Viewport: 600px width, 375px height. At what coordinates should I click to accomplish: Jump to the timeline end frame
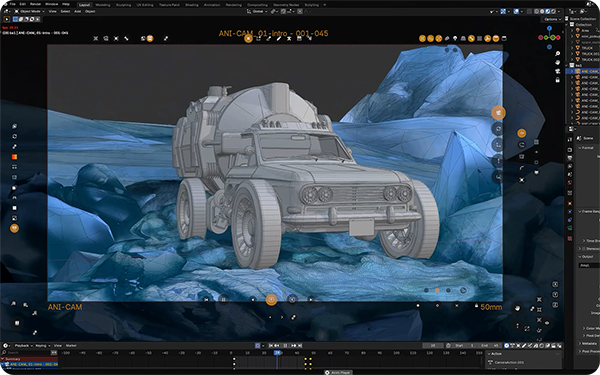click(300, 346)
